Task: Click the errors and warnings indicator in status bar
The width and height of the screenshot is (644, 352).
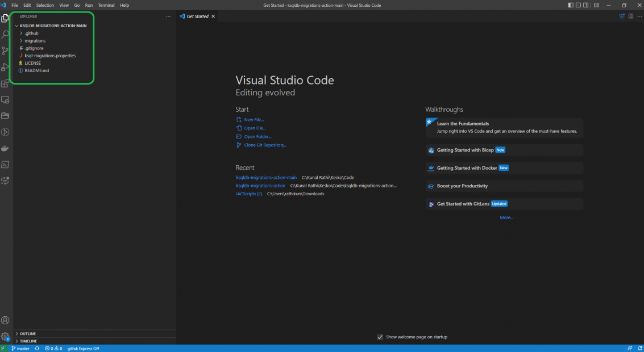Action: pos(53,348)
